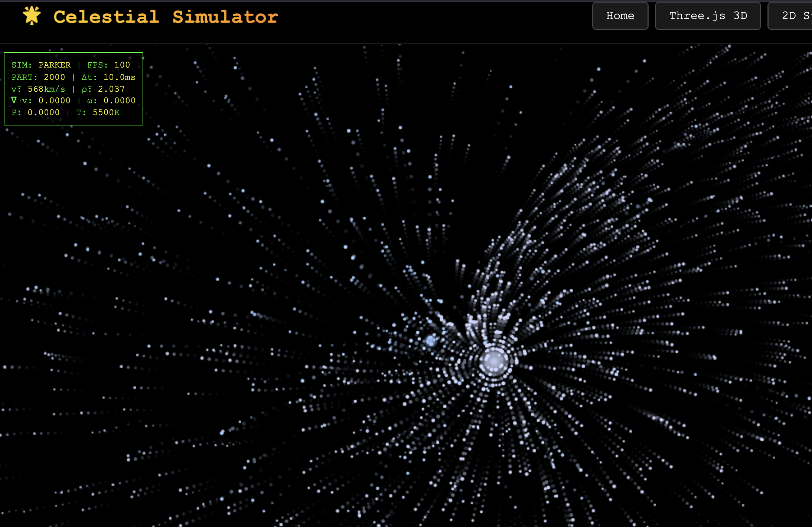Click the word Simulator in the header
The height and width of the screenshot is (527, 812).
point(225,17)
